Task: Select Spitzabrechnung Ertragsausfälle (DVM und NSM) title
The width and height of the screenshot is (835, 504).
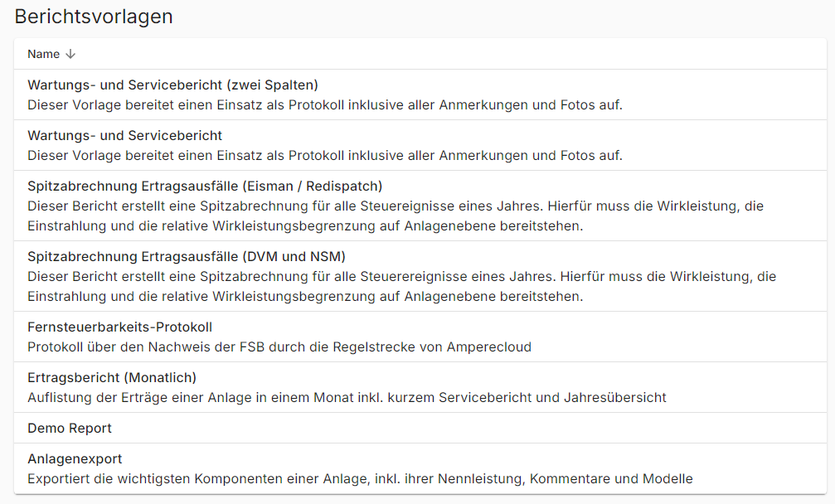Action: (187, 256)
